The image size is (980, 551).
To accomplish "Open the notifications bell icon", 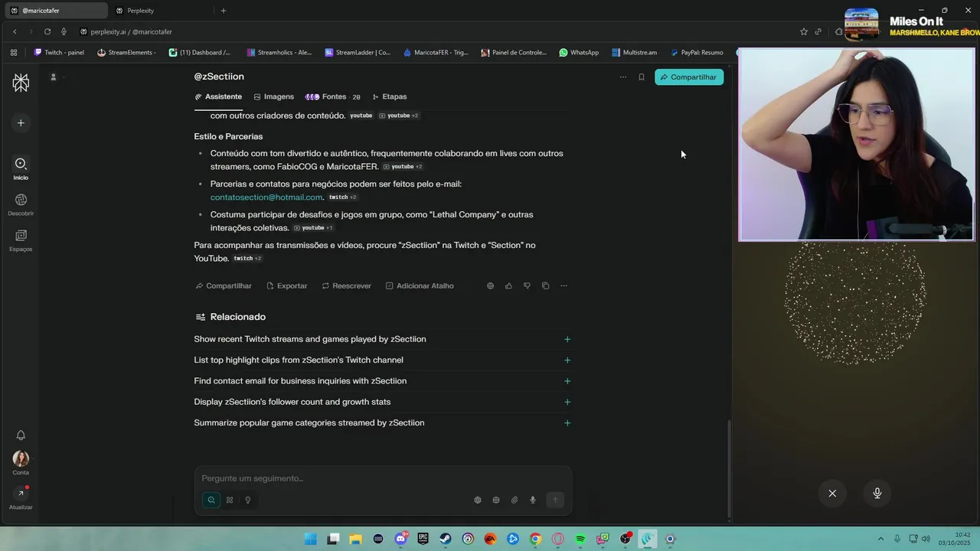I will (21, 435).
